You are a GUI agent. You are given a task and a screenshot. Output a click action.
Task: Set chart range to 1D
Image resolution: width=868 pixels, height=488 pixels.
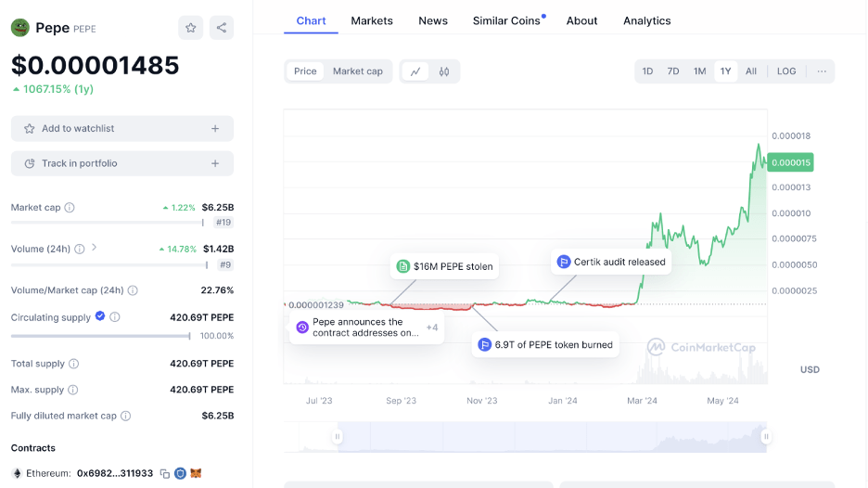[x=647, y=71]
